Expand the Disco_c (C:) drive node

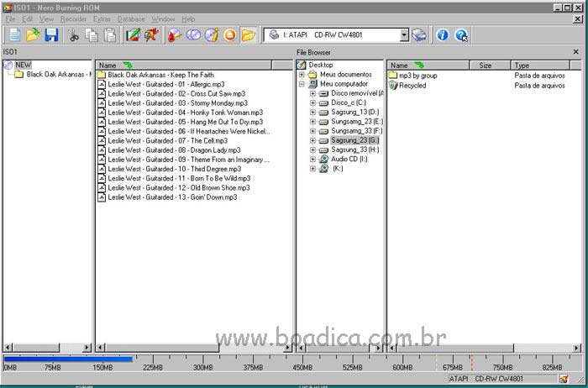pyautogui.click(x=312, y=102)
